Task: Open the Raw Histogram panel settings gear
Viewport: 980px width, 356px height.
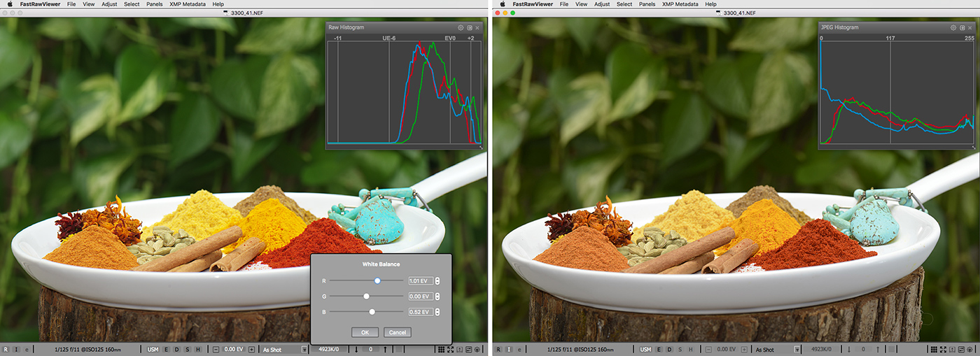Action: 461,27
